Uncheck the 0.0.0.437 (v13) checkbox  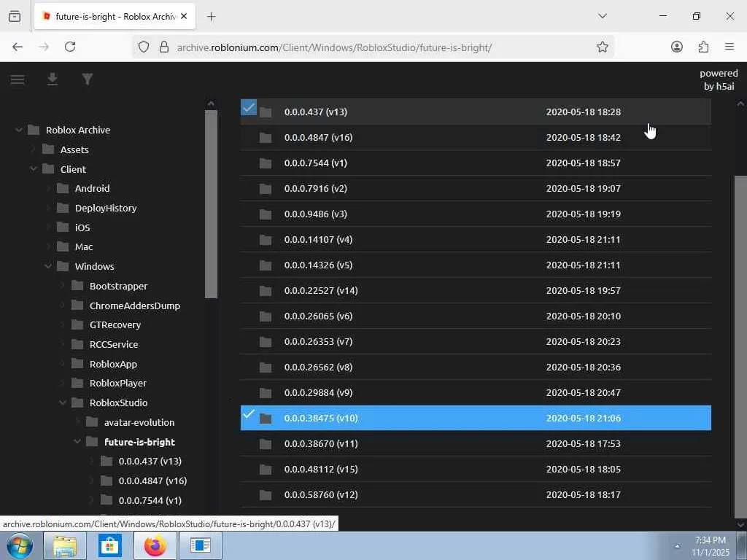pyautogui.click(x=249, y=106)
